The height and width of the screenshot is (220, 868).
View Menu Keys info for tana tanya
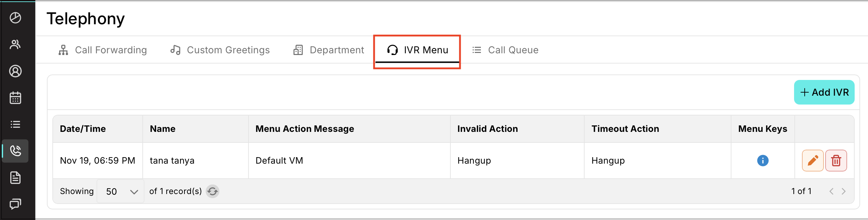point(763,161)
